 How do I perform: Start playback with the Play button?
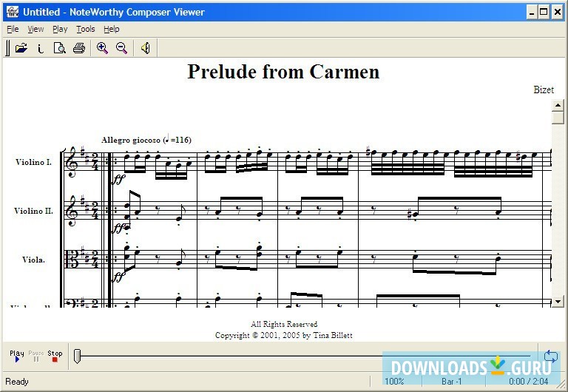(x=17, y=356)
